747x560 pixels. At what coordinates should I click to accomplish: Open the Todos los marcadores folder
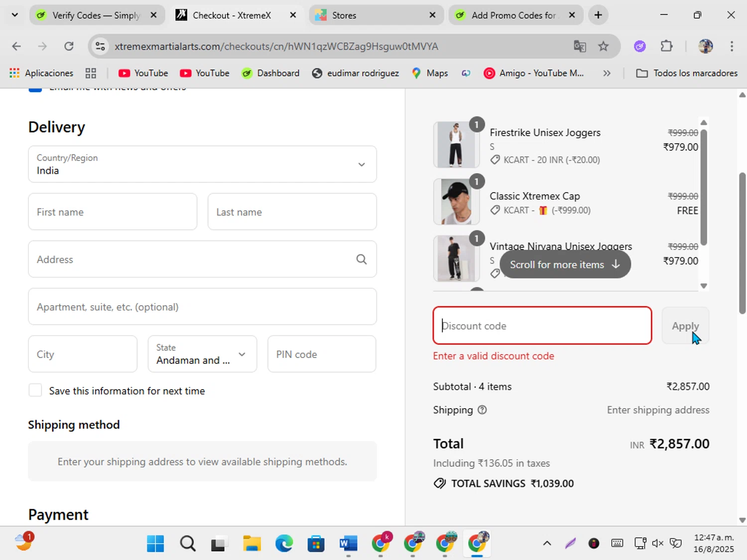click(687, 73)
